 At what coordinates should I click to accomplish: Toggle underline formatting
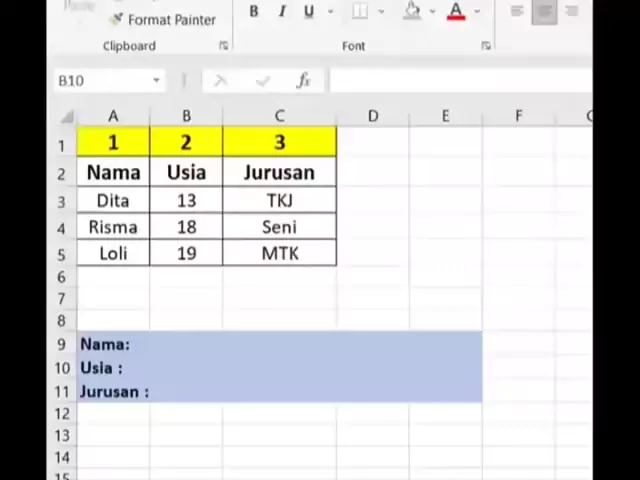pyautogui.click(x=308, y=12)
